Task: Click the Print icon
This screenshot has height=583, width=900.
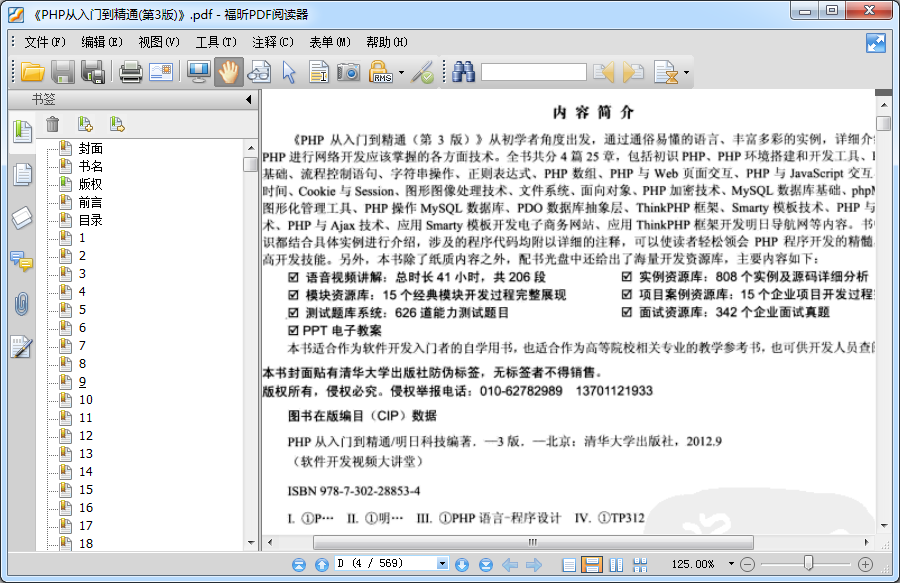Action: [x=131, y=72]
